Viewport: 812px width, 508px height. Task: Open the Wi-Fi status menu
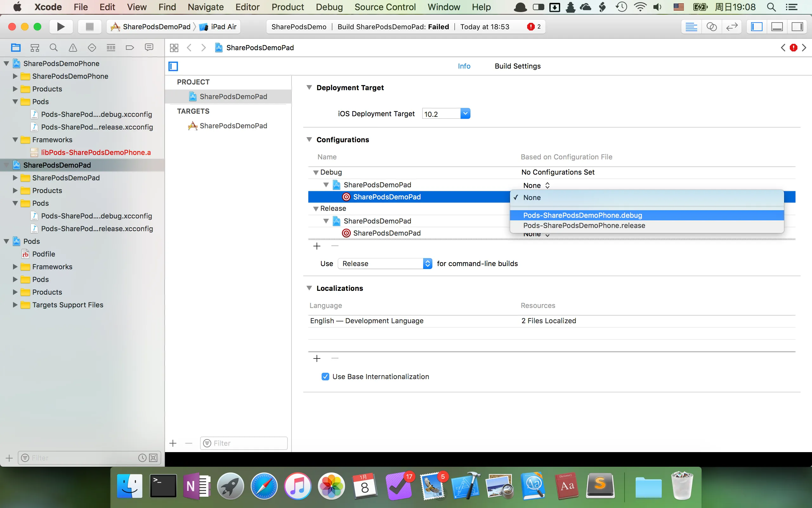640,7
